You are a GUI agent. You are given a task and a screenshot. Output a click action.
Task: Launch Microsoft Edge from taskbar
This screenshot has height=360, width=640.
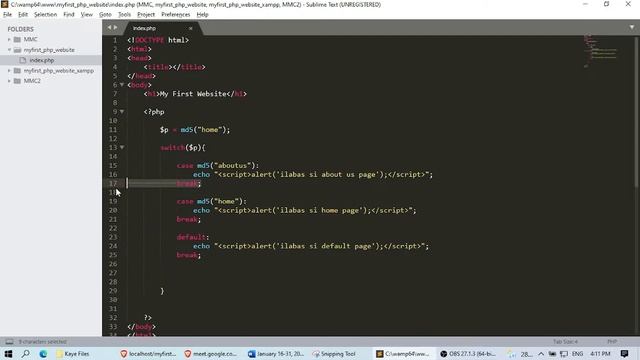pyautogui.click(x=43, y=354)
